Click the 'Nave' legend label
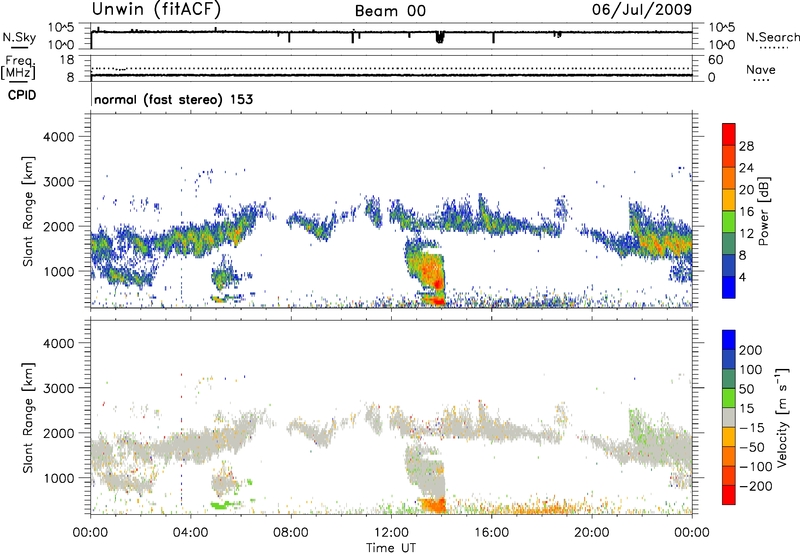800x554 pixels. click(x=761, y=69)
